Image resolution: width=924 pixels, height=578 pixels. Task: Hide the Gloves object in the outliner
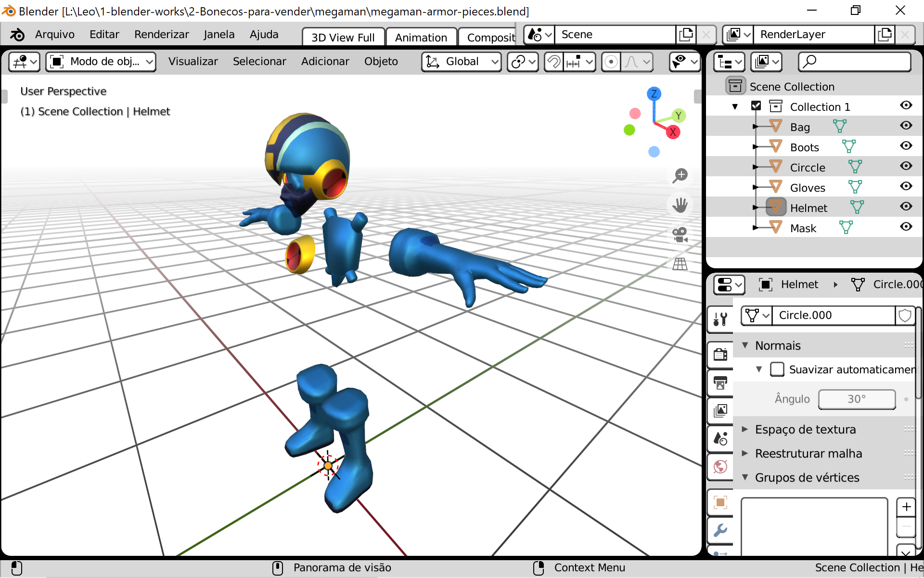point(906,186)
